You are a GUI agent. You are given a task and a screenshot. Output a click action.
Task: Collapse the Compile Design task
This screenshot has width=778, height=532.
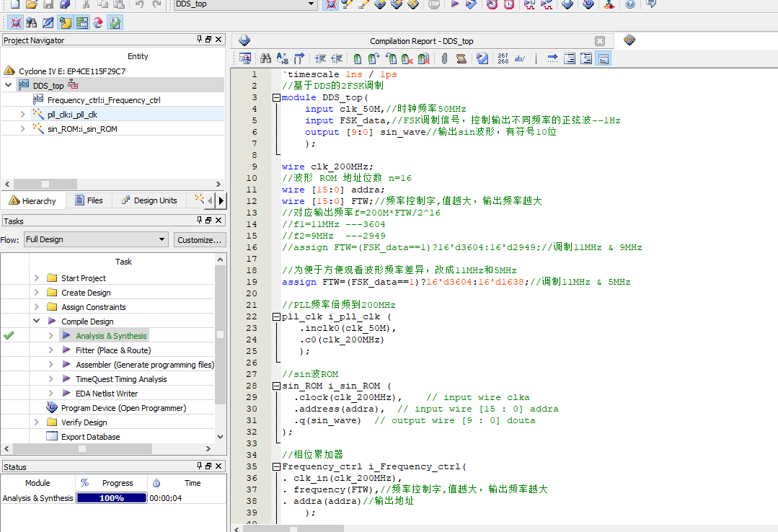click(36, 321)
